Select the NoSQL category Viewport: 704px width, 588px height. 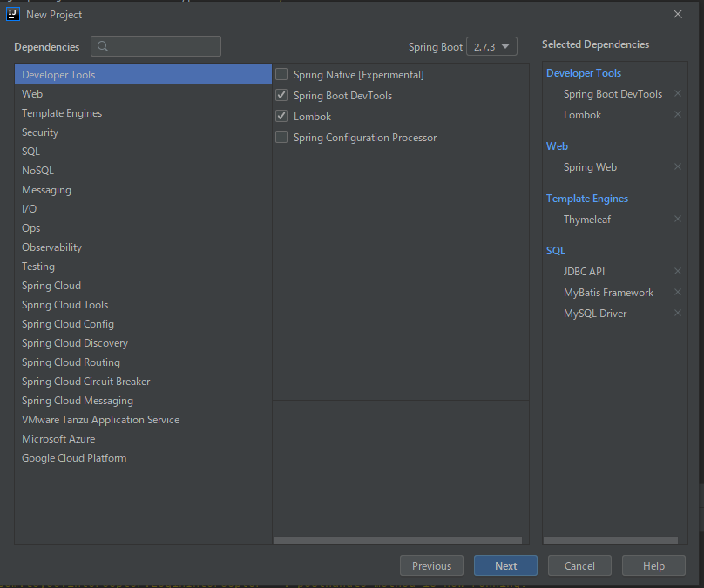pos(143,171)
